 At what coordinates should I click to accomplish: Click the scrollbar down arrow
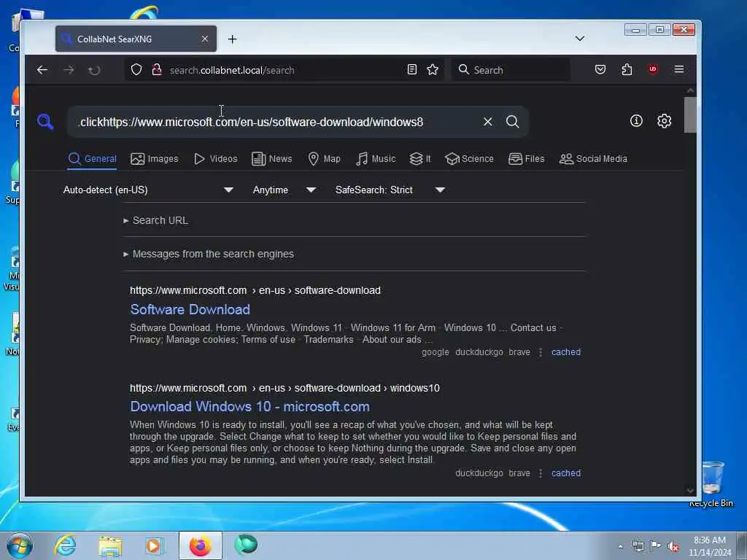click(x=690, y=491)
